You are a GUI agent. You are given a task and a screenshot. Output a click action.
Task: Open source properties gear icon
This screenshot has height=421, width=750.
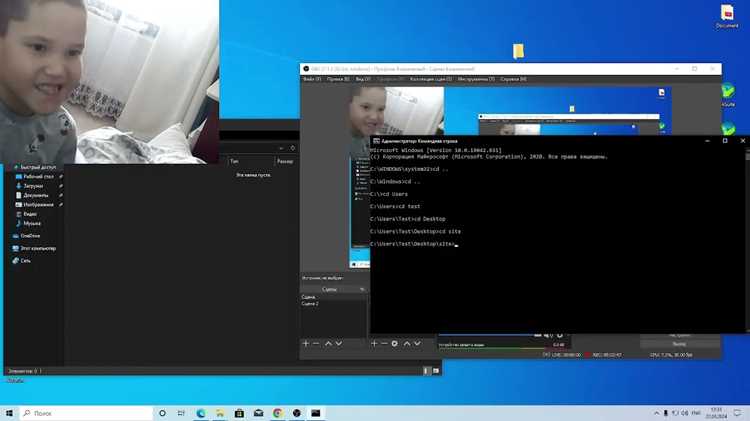[x=395, y=343]
